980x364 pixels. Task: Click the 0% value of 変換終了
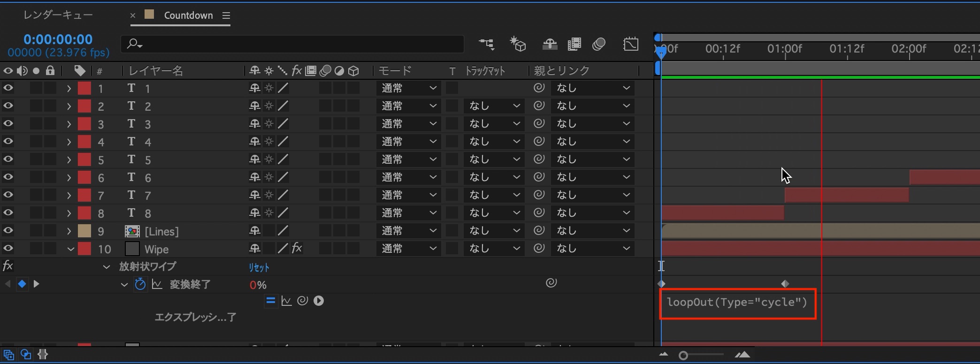[258, 285]
